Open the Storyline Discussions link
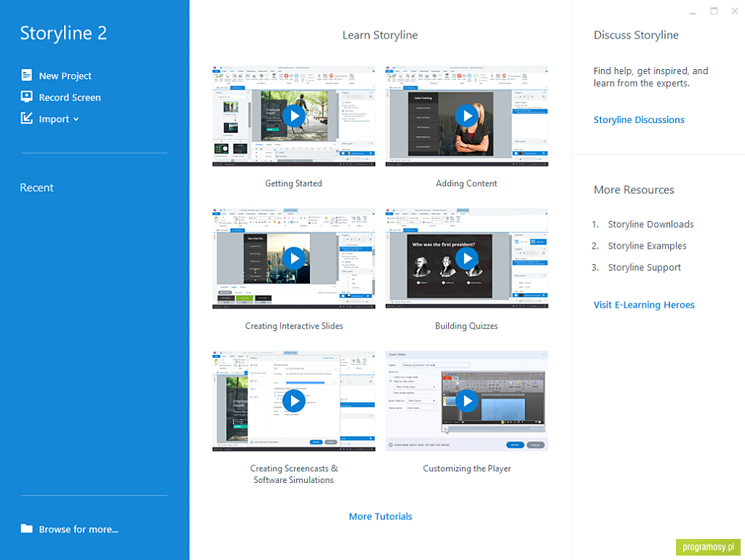This screenshot has width=745, height=560. [x=639, y=120]
